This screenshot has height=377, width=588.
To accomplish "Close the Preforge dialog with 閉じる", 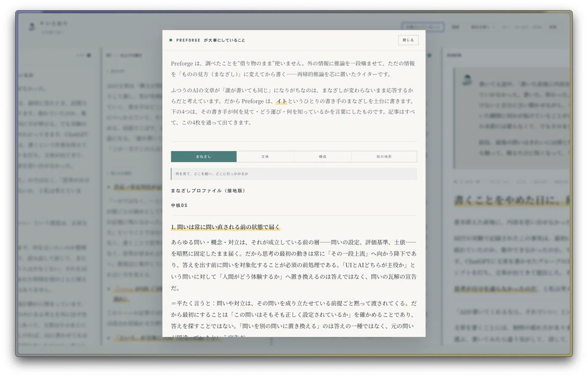I will click(408, 40).
